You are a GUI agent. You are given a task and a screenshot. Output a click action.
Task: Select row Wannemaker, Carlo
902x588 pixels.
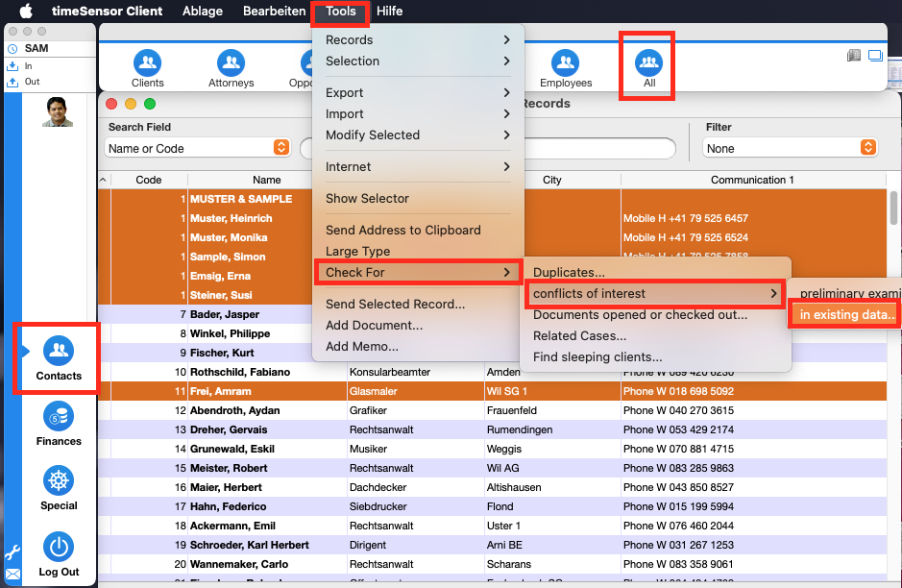click(x=492, y=564)
